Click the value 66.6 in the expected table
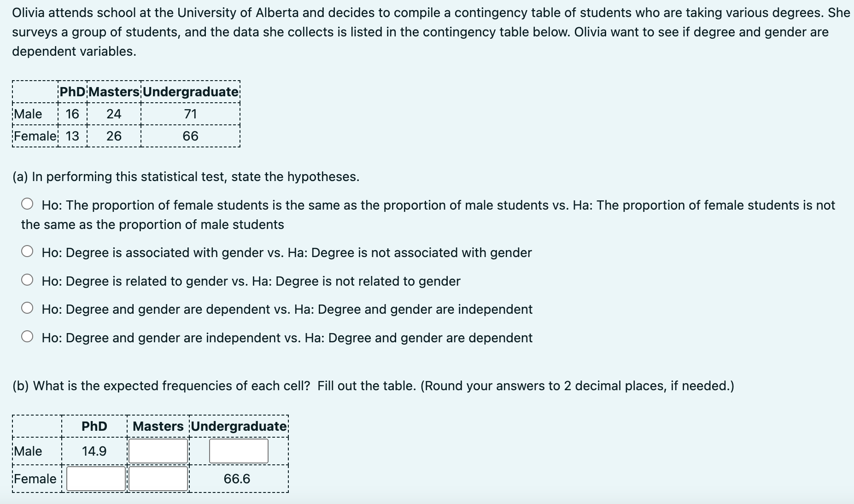854x504 pixels. [238, 479]
